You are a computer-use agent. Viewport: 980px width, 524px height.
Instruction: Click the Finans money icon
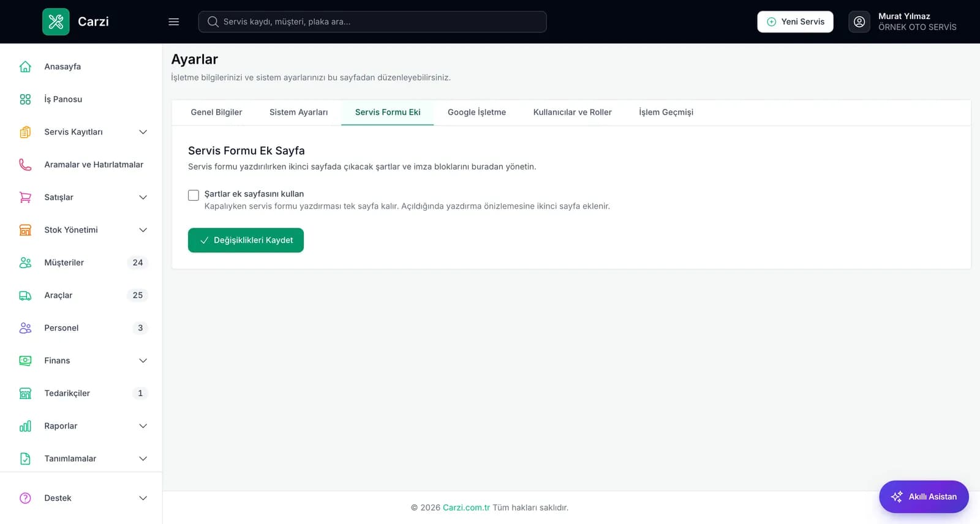25,361
